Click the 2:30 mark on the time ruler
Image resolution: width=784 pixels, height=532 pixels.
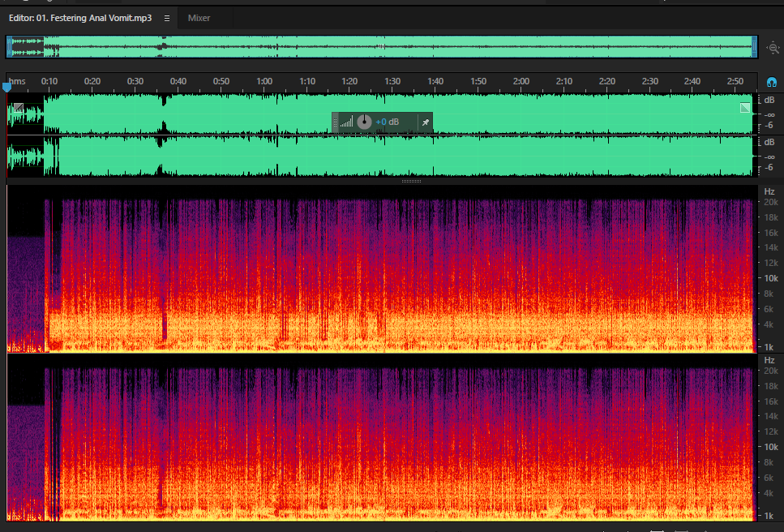(650, 81)
